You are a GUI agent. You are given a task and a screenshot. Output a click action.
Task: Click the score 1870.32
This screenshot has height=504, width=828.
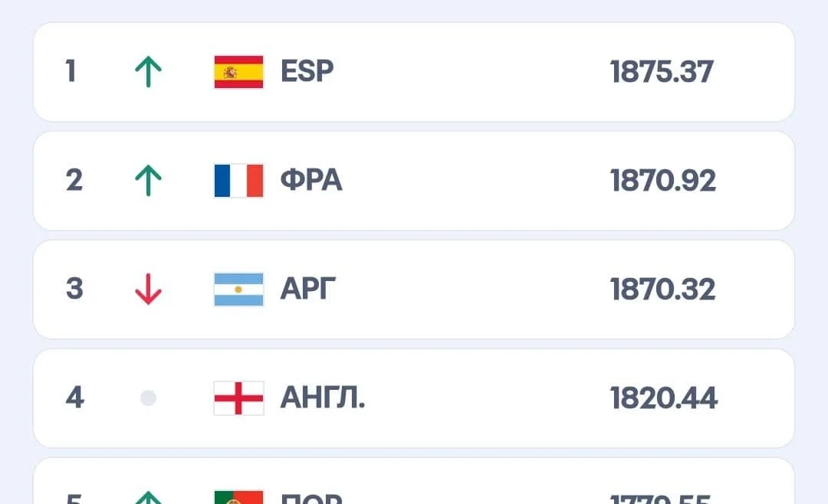coord(662,290)
